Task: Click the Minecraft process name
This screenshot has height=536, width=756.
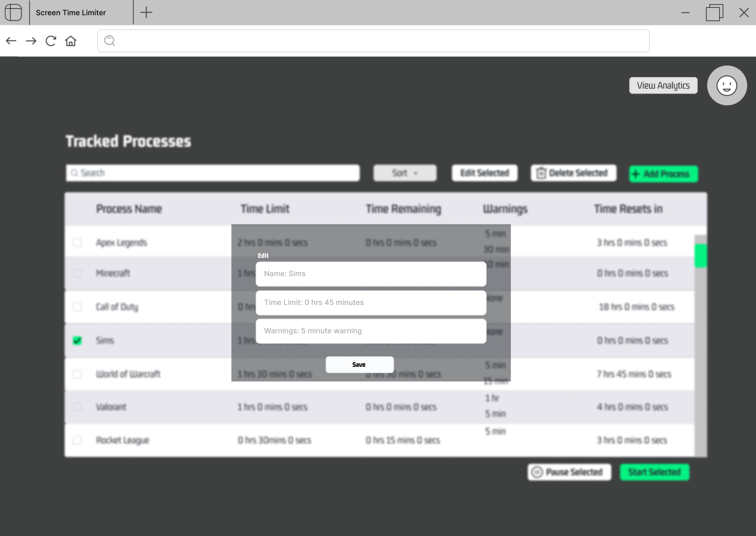Action: click(113, 273)
